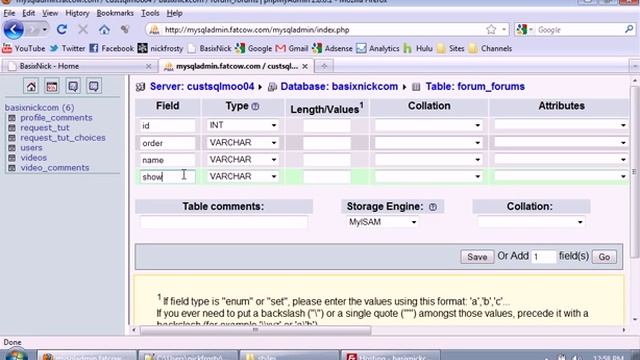Open the table Collation dropdown
This screenshot has width=640, height=360.
pyautogui.click(x=531, y=222)
